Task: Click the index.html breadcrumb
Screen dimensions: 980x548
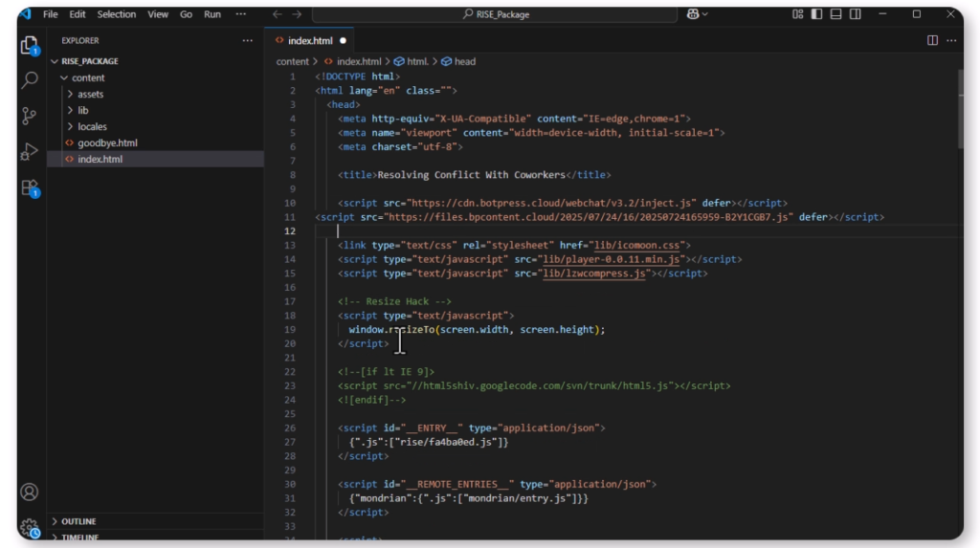Action: tap(352, 61)
